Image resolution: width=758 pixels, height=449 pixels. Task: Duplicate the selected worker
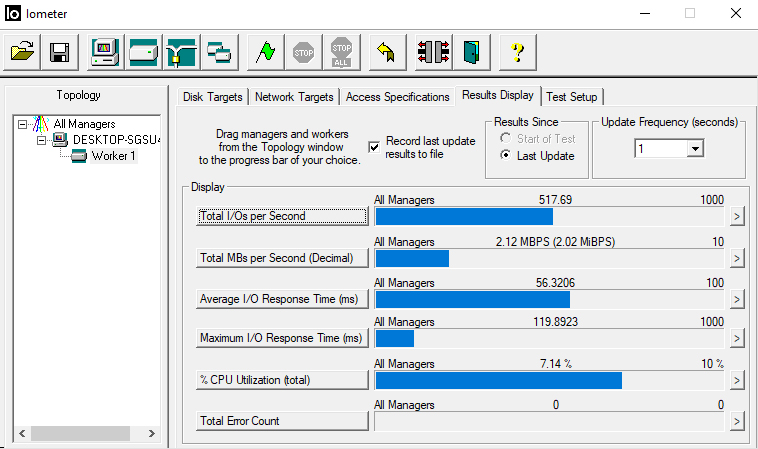[219, 52]
